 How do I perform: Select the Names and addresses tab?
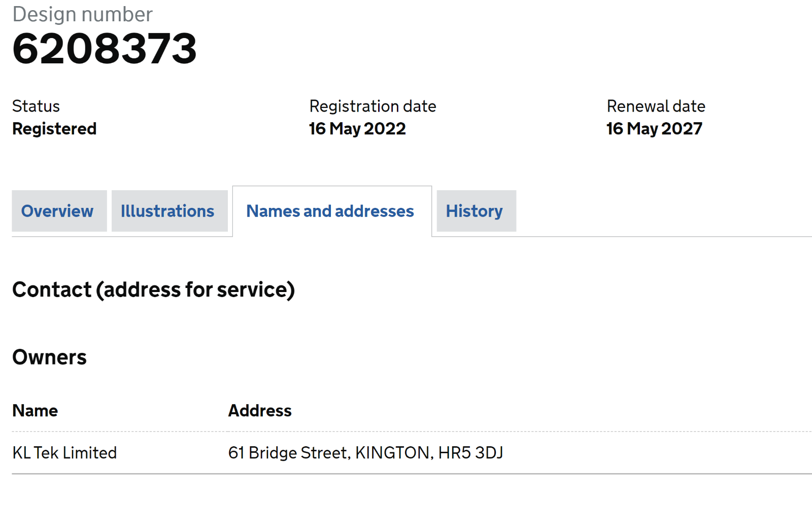pos(330,211)
